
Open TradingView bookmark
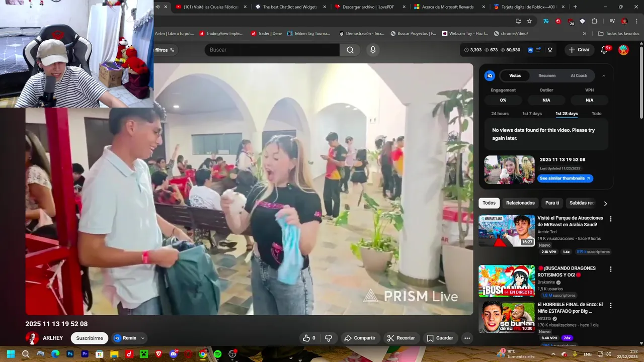pos(221,33)
